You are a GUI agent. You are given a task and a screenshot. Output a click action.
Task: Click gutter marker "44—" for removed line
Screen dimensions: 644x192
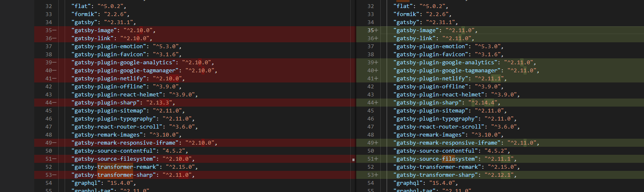(51, 103)
